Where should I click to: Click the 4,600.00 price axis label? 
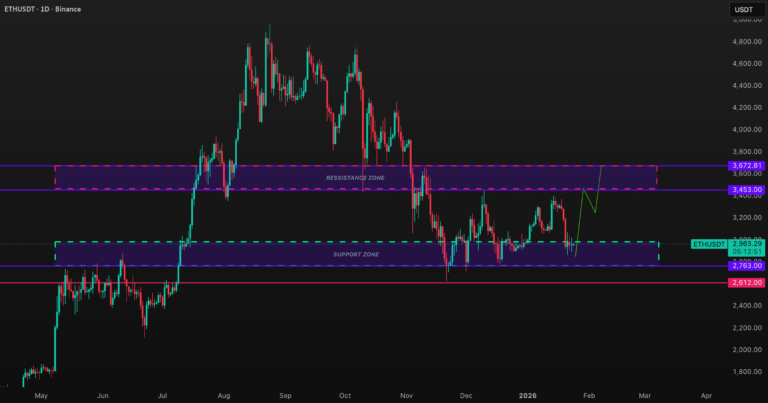pyautogui.click(x=747, y=64)
